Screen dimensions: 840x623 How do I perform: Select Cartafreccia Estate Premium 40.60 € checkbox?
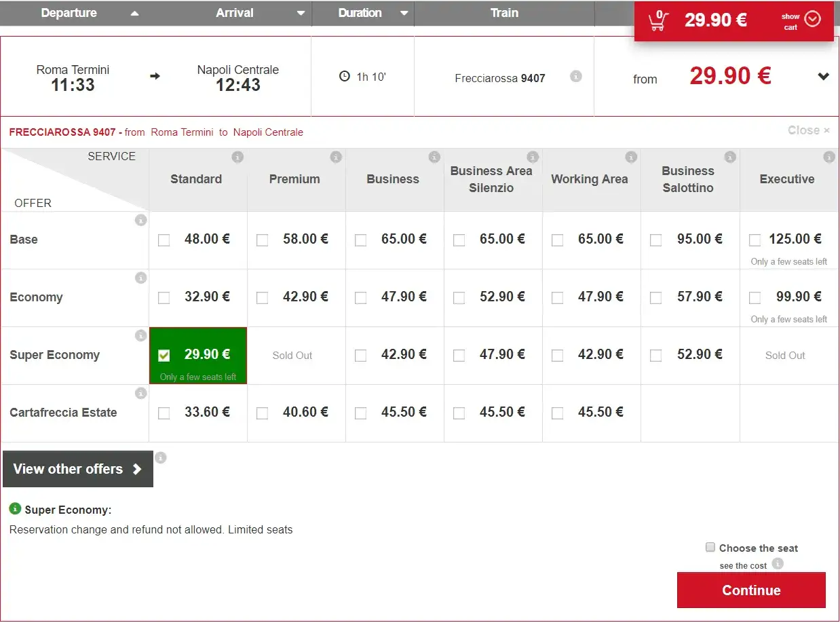(263, 413)
